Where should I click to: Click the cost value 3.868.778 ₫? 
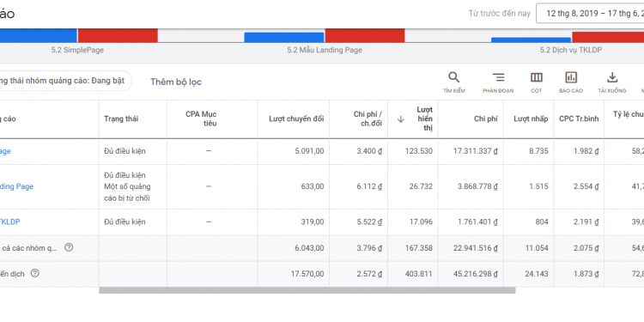477,186
